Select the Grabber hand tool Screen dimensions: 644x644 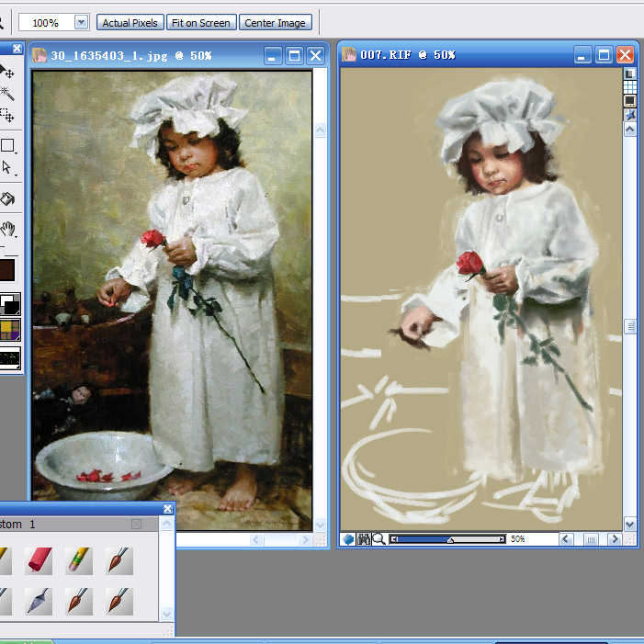tap(7, 229)
